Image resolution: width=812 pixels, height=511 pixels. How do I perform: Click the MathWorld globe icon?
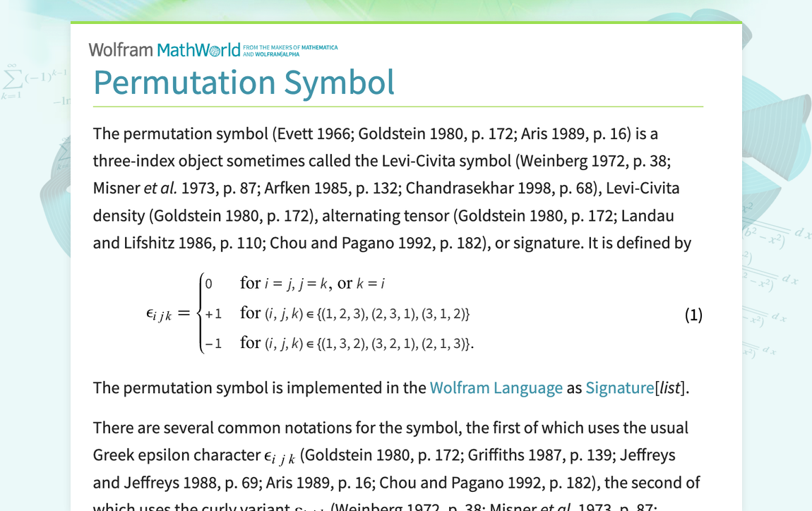[214, 49]
